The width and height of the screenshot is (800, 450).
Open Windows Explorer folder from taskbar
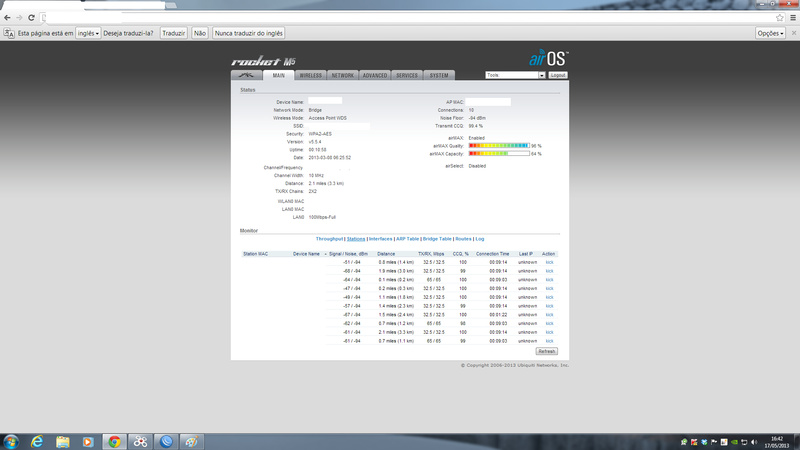[x=63, y=441]
